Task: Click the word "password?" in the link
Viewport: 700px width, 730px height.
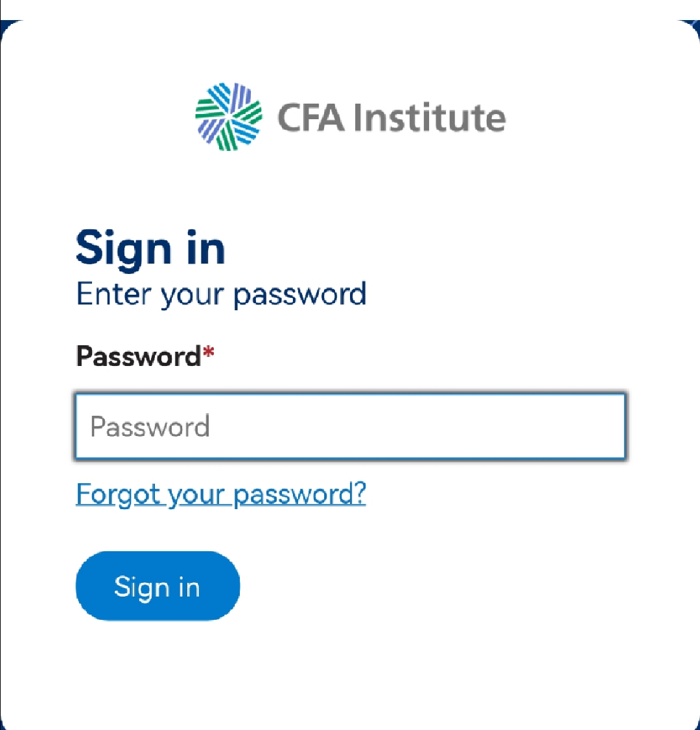Action: tap(299, 495)
